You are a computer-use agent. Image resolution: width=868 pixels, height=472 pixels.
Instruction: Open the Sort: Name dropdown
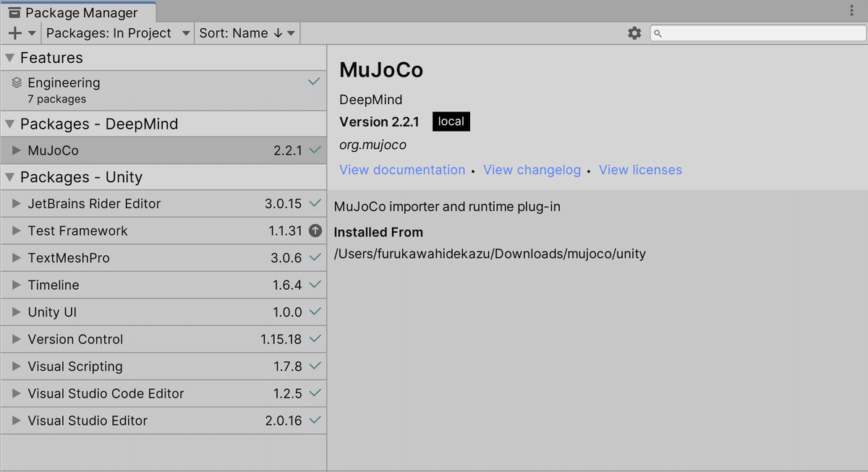[x=247, y=33]
